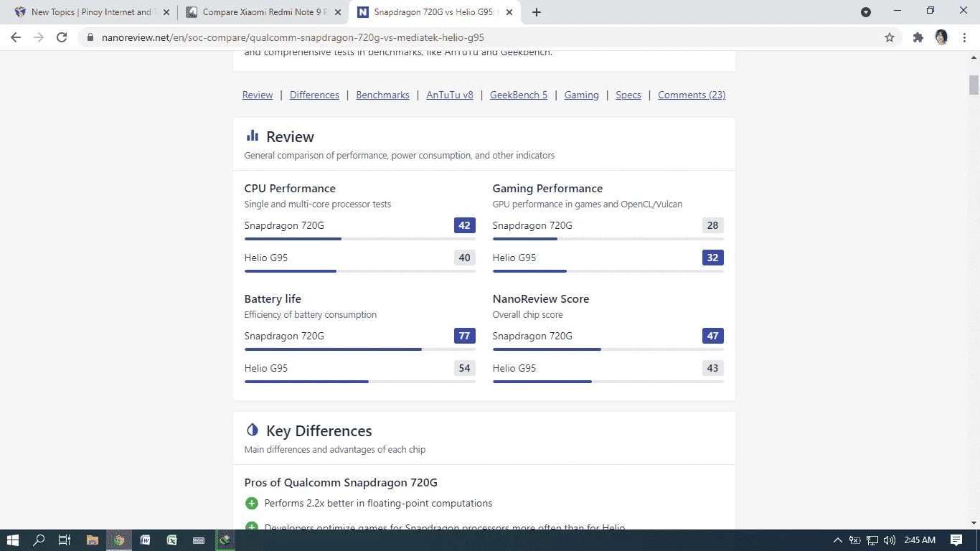Click Helio G95 gaming performance progress bar

[x=608, y=271]
